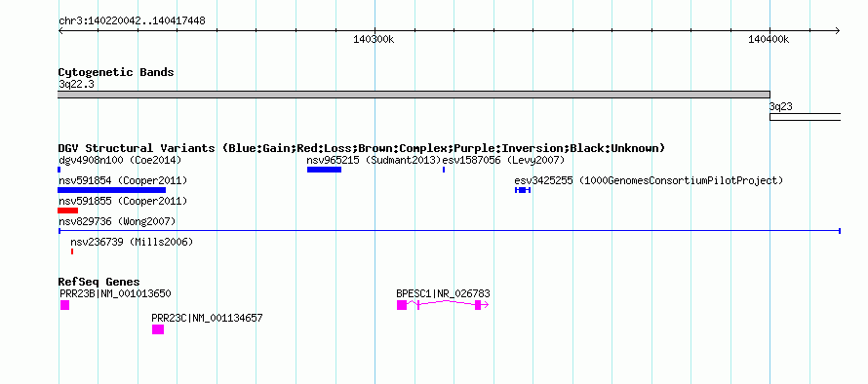
Task: Select the long nsv829736 variant line
Action: 450,231
